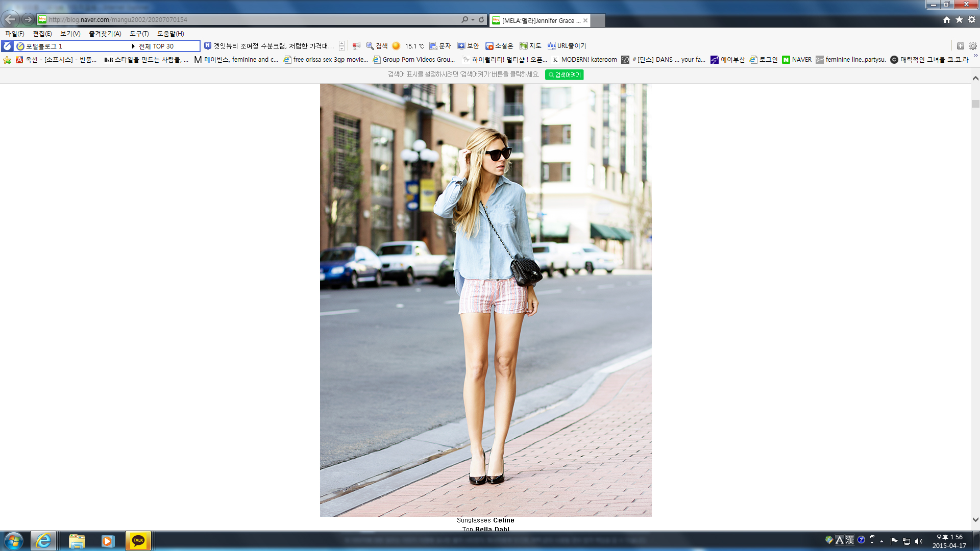Screen dimensions: 980x551
Task: Open the 도움말(H) menu
Action: coord(170,34)
